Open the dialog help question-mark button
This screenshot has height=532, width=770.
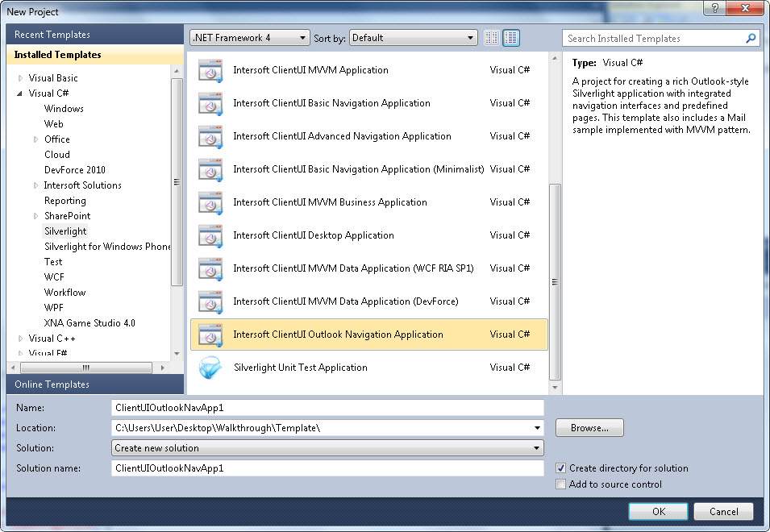tap(714, 8)
